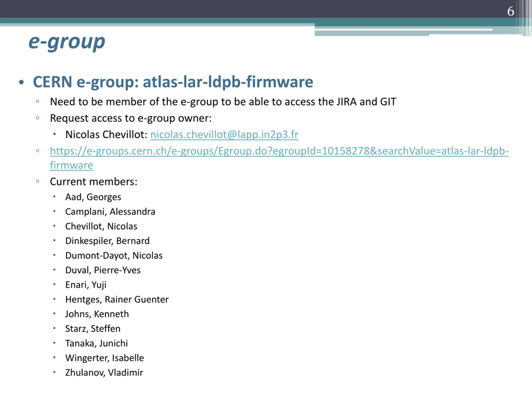Select member 'Camplani, Alessandra'
This screenshot has height=399, width=532.
coord(110,212)
